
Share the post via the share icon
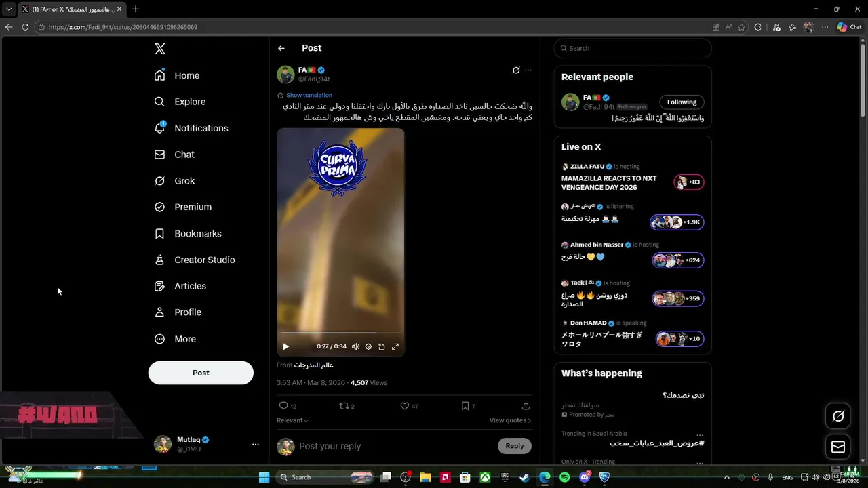[526, 406]
